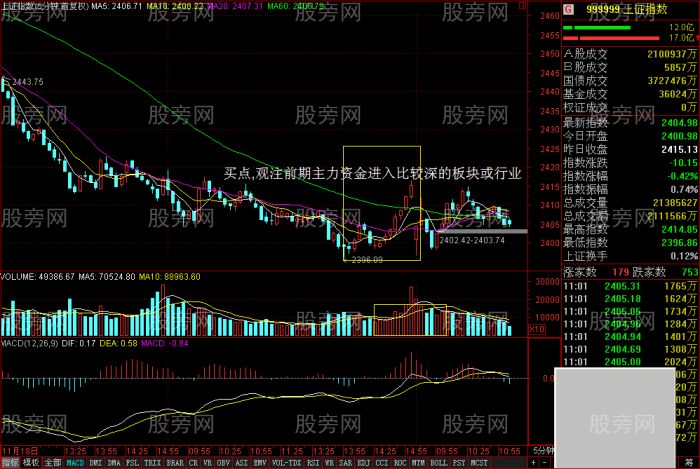The width and height of the screenshot is (700, 469).
Task: Click the 指数振幅 0.74% row
Action: 630,189
